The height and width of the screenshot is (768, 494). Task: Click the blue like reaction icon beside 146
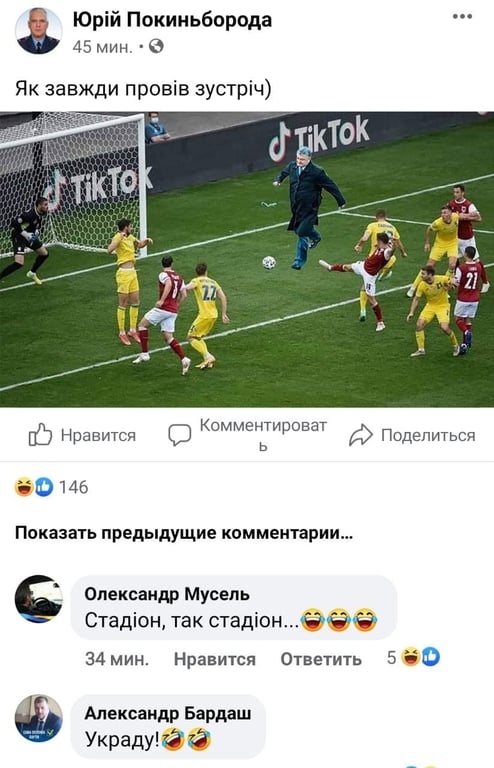coord(44,487)
